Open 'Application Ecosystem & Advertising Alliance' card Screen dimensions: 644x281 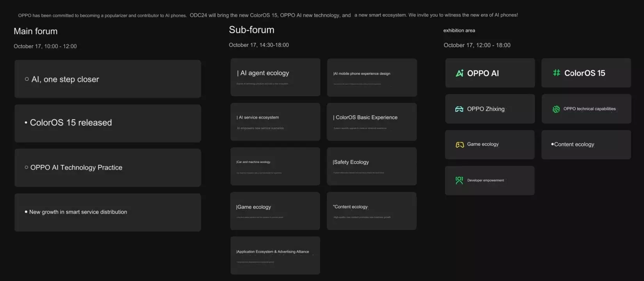tap(275, 255)
